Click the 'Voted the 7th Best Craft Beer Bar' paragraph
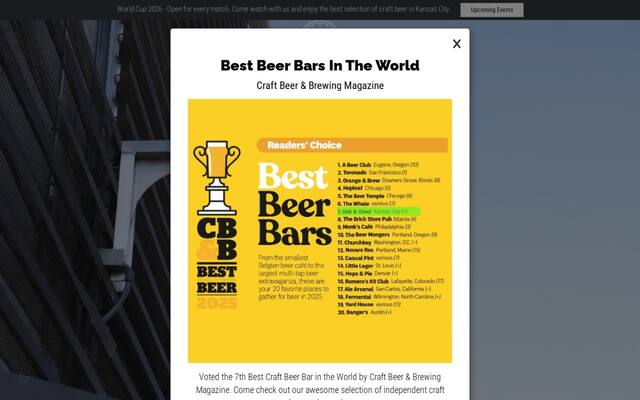Image resolution: width=640 pixels, height=400 pixels. (x=320, y=384)
